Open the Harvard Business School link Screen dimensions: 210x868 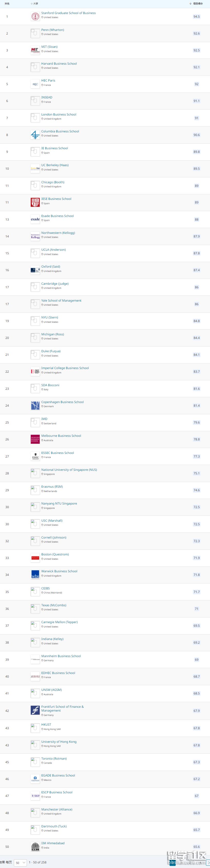59,64
